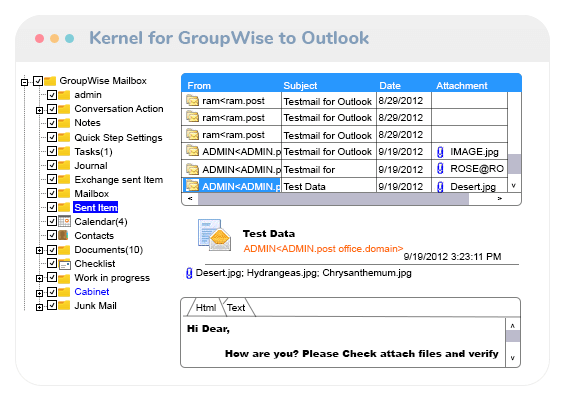
Task: Sort by the Subject column header
Action: 300,86
